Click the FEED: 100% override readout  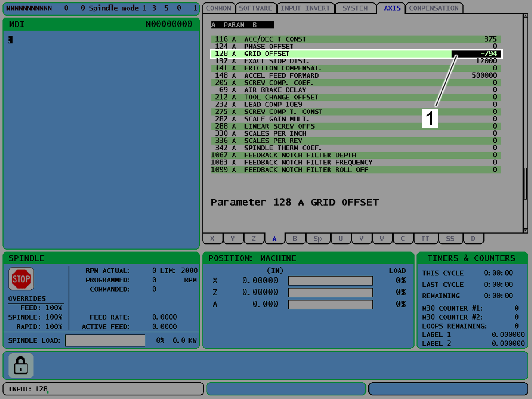click(41, 308)
